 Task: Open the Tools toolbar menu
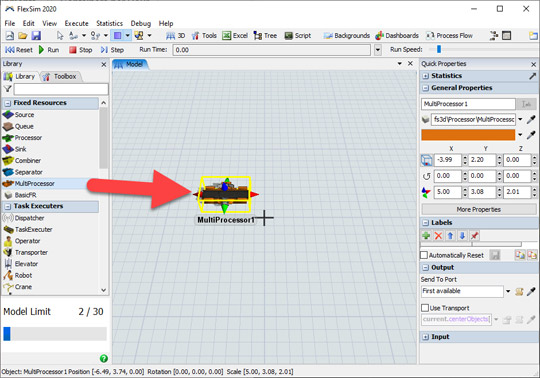[204, 35]
